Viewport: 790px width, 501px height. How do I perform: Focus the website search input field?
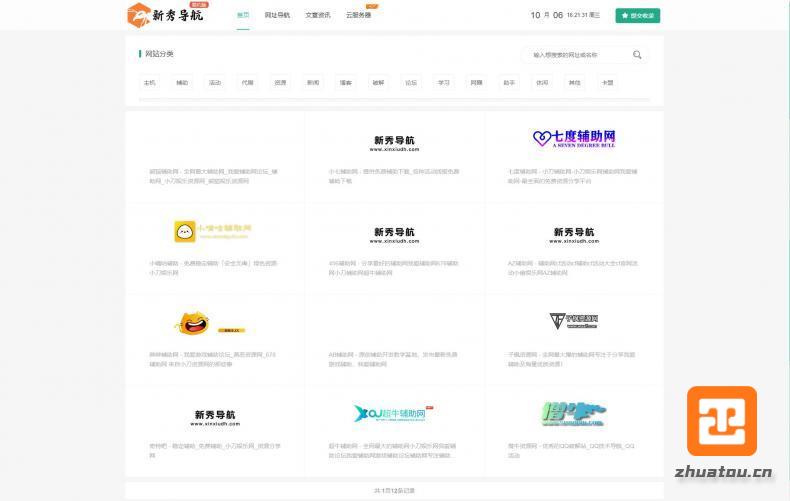[x=577, y=55]
